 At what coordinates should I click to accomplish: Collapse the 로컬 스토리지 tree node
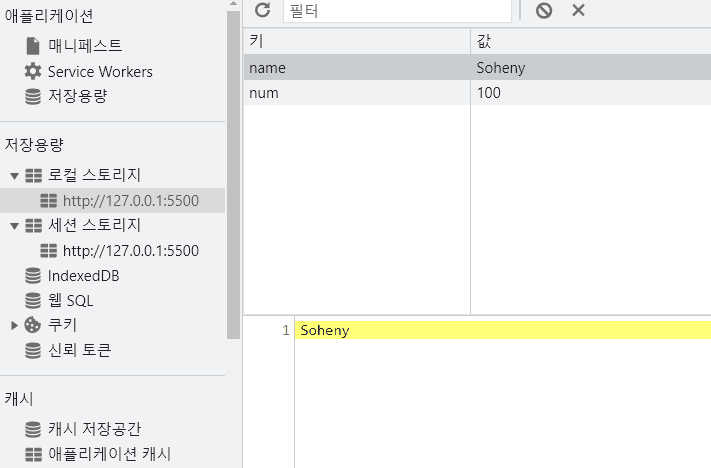pyautogui.click(x=15, y=176)
